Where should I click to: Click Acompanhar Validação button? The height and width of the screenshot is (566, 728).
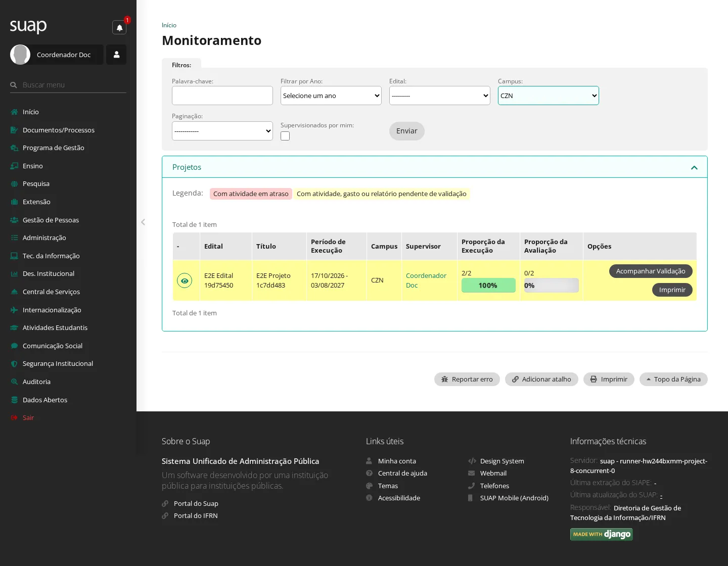click(651, 271)
